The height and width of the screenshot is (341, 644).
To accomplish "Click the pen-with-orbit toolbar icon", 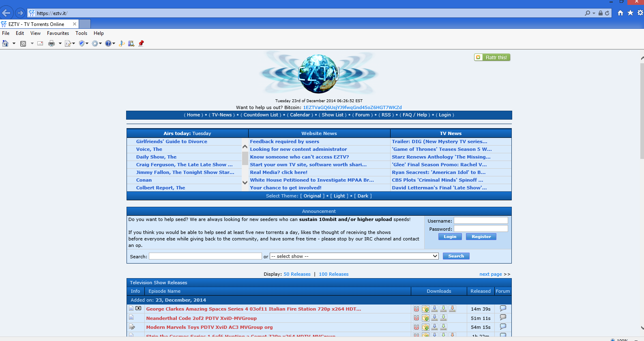I will [121, 43].
